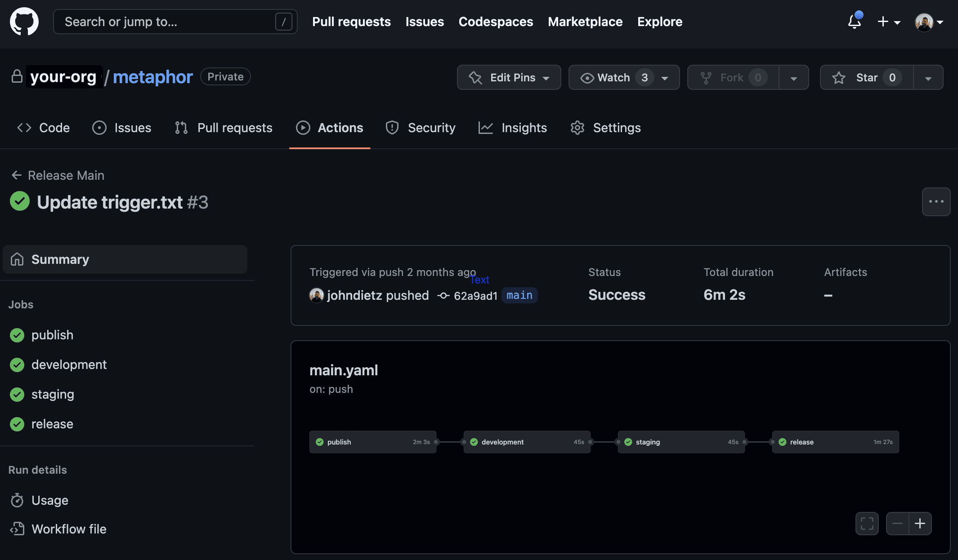Click the back arrow icon beside Release Main
Screen dimensions: 958x560
pyautogui.click(x=17, y=175)
